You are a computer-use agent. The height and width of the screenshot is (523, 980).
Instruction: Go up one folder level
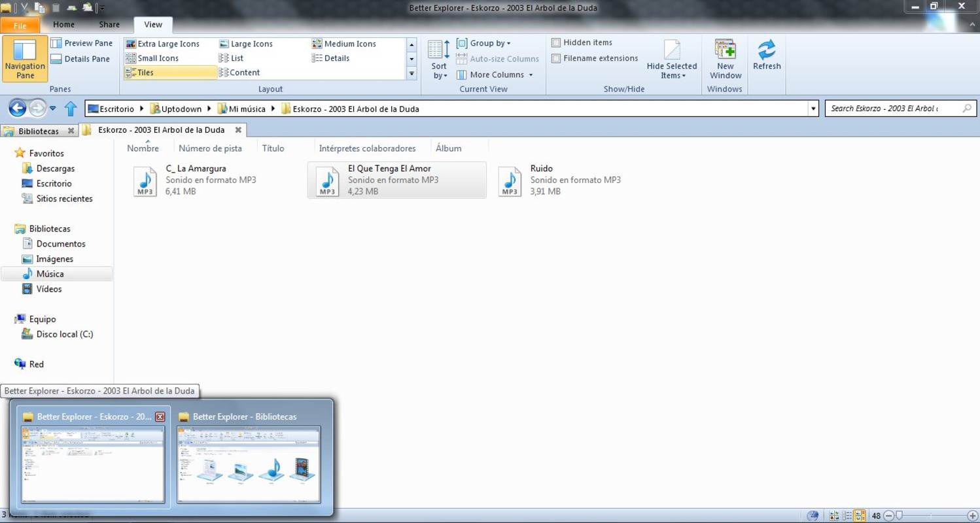pyautogui.click(x=71, y=109)
